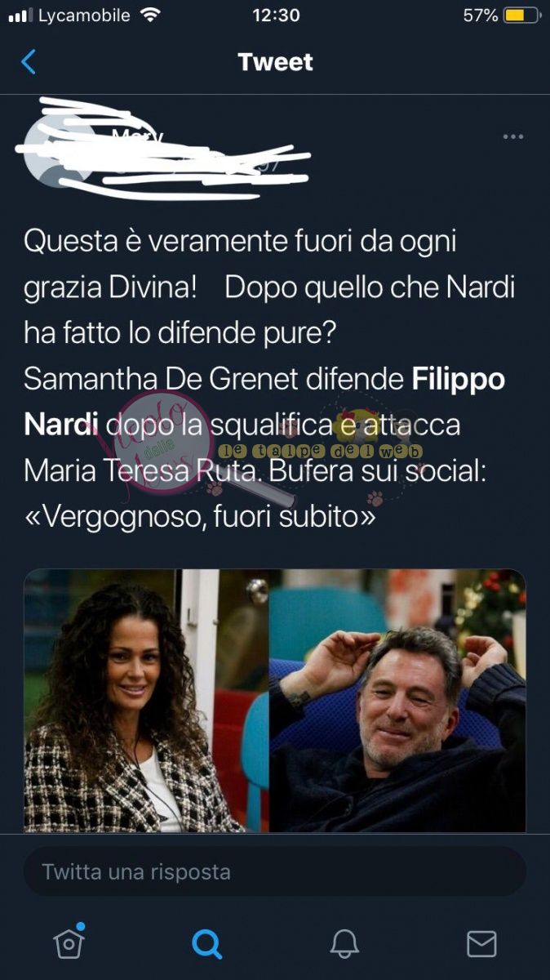View the smiling man photo
The image size is (550, 980).
point(398,701)
